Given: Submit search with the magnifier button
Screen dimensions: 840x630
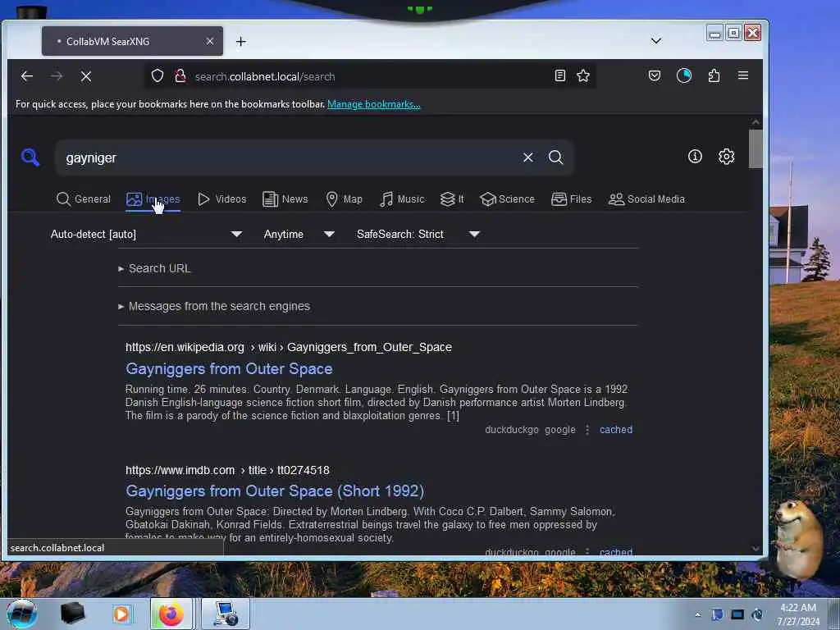Looking at the screenshot, I should tap(555, 157).
